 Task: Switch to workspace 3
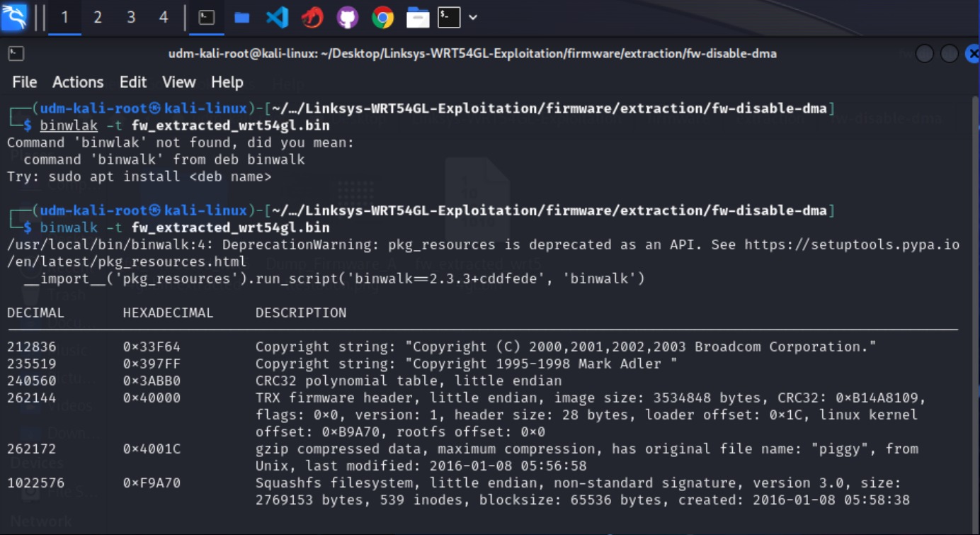tap(131, 17)
